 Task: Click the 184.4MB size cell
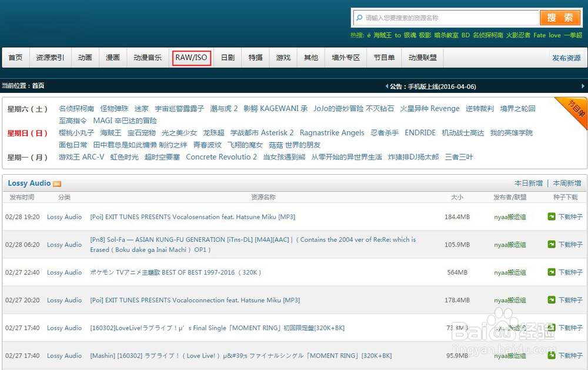click(x=457, y=217)
